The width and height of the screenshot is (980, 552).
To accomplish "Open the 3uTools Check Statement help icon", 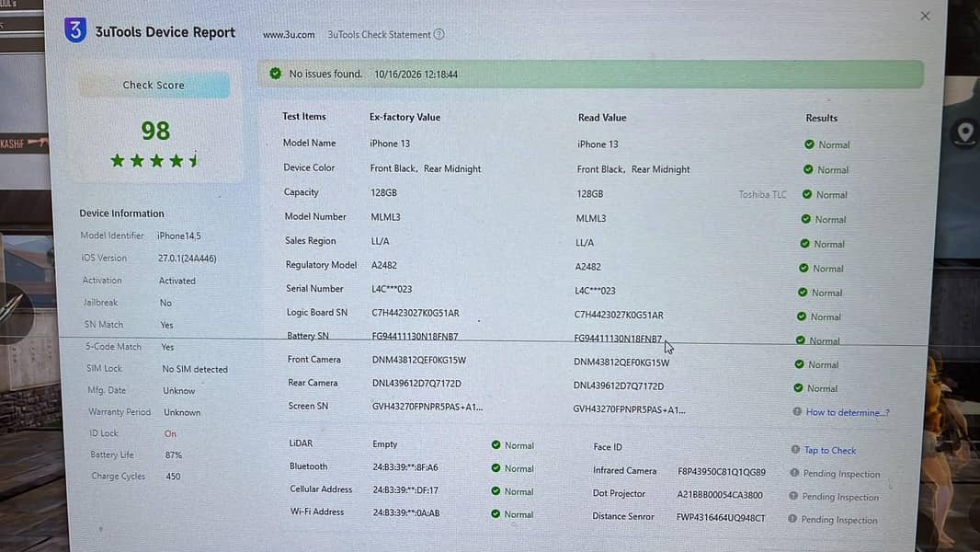I will (x=439, y=34).
